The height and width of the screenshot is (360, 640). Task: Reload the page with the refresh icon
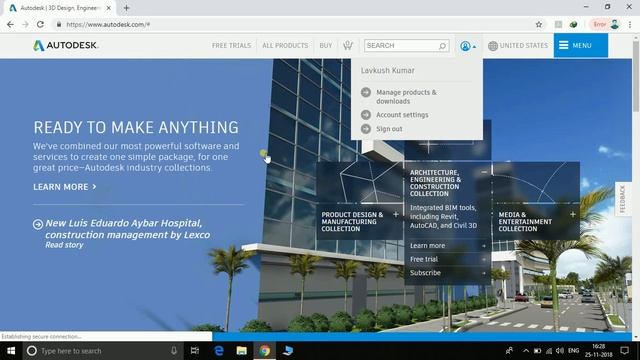[x=40, y=24]
